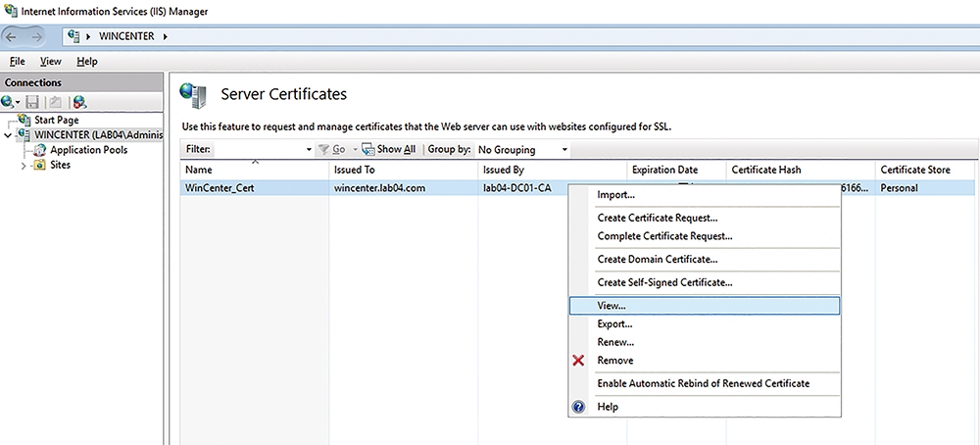Expand the Sites tree node
The image size is (980, 445).
coord(24,166)
